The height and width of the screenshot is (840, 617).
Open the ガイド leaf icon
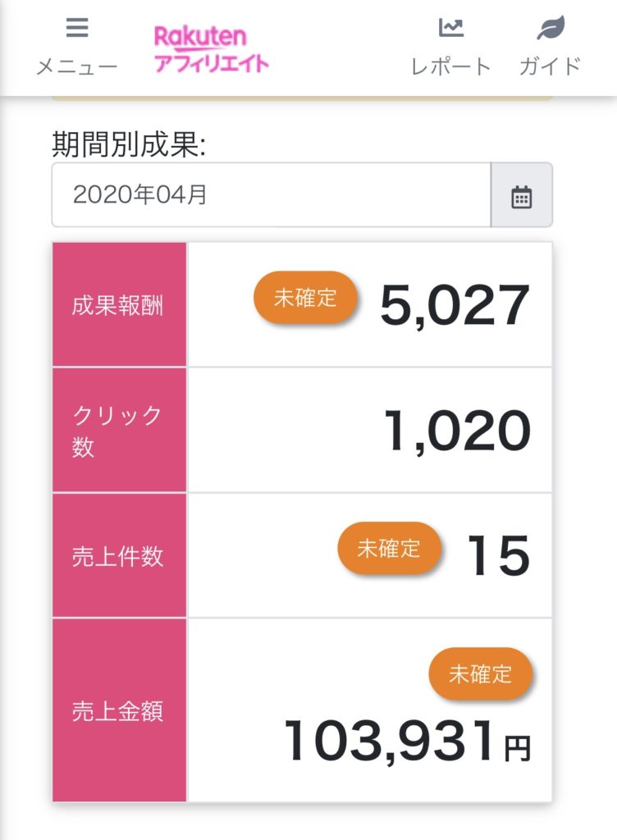point(551,28)
